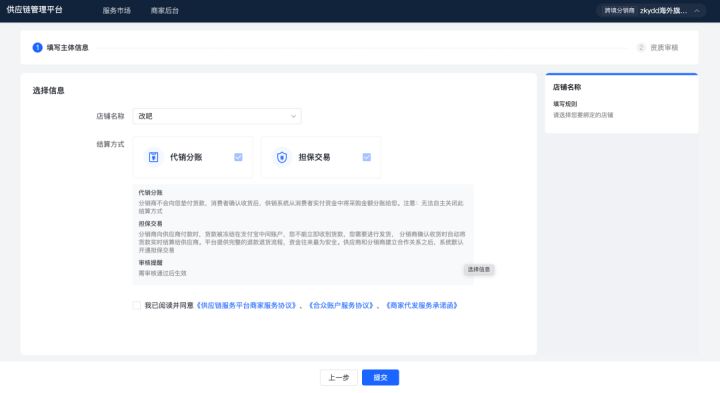Open the 供应链服务平台商家服务协议 link
This screenshot has height=393, width=720.
(247, 305)
